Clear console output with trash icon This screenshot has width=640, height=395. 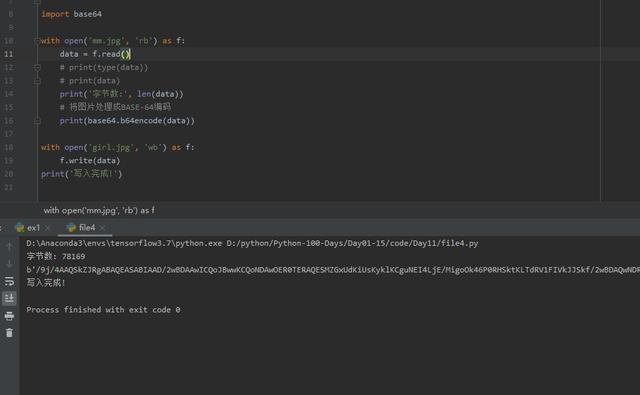pos(9,333)
